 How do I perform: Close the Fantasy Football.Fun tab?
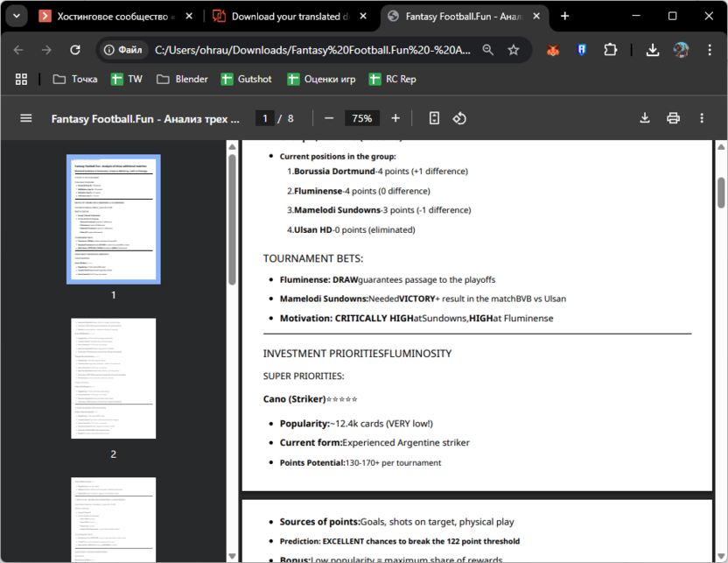(x=536, y=17)
